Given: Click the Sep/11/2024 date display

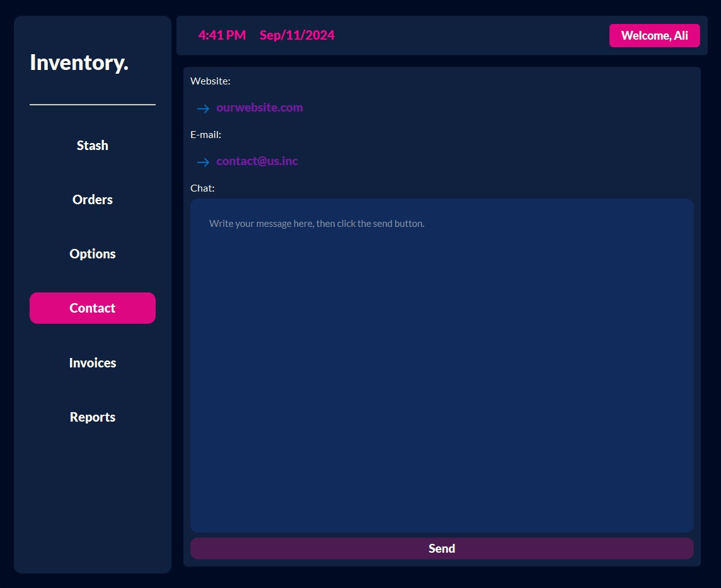Looking at the screenshot, I should coord(297,35).
